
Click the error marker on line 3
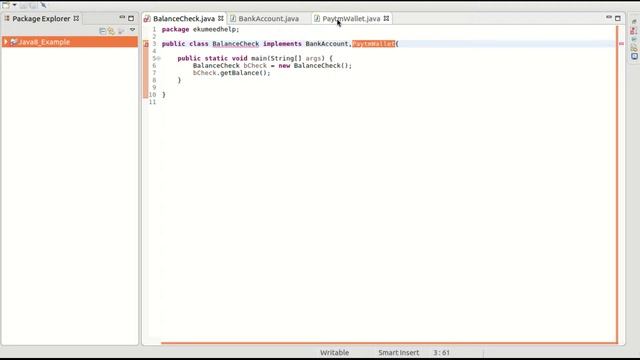[146, 44]
